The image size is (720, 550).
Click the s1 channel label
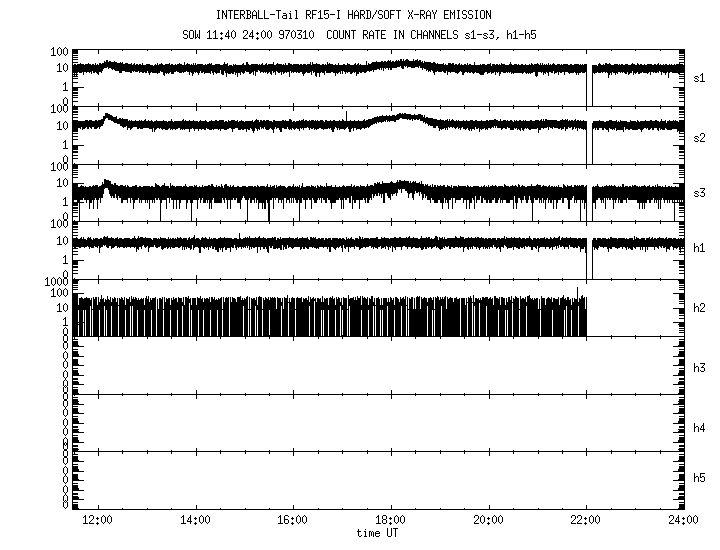point(700,77)
